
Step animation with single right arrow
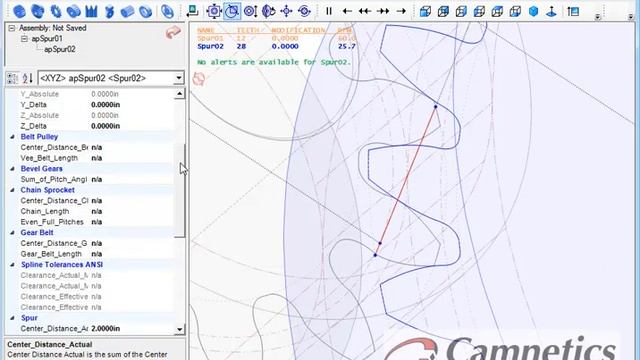click(401, 11)
